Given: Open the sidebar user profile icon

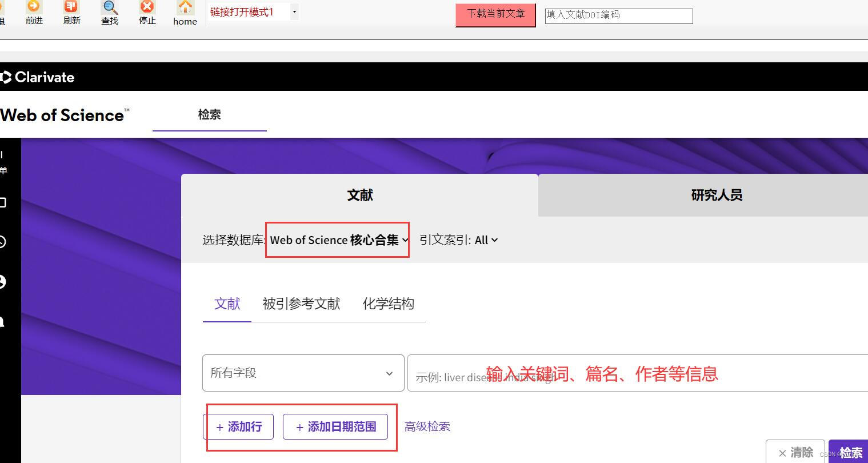Looking at the screenshot, I should (x=3, y=282).
